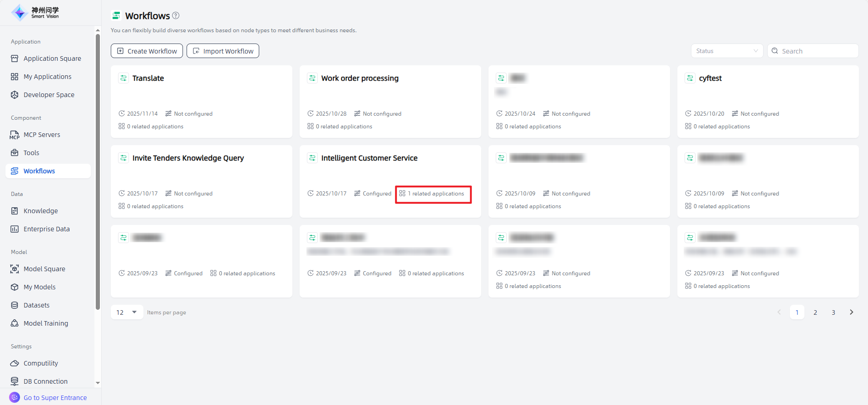Open the Status filter dropdown
The height and width of the screenshot is (405, 868).
pyautogui.click(x=726, y=51)
